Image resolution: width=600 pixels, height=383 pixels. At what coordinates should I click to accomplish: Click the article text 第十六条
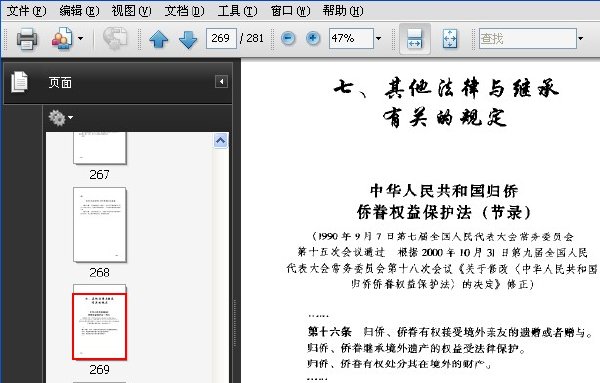coord(329,332)
